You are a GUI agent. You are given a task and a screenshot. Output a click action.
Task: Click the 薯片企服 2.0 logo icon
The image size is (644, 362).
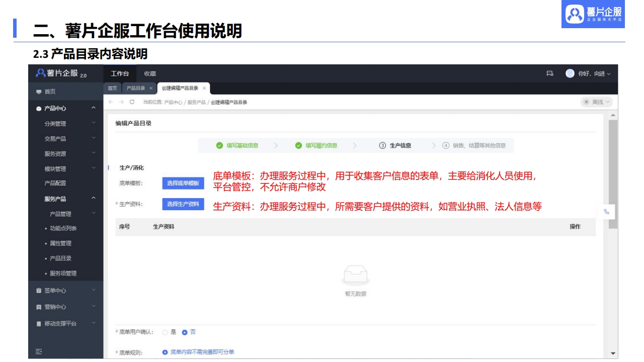point(40,73)
